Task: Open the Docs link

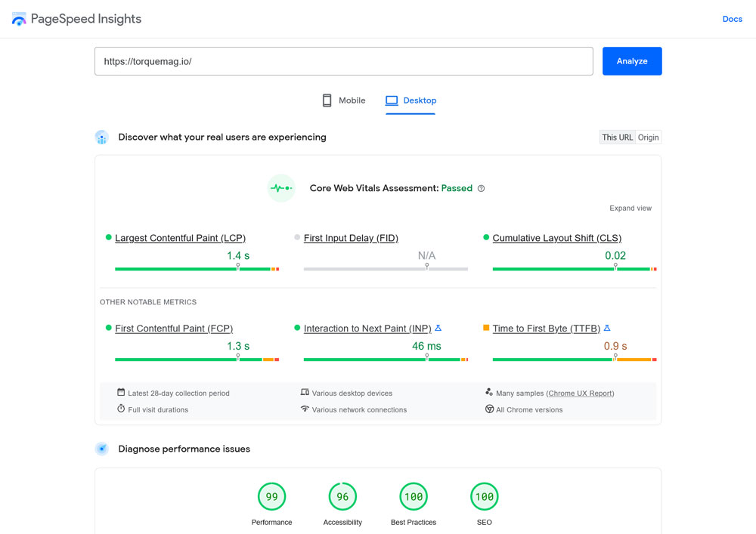Action: 732,19
